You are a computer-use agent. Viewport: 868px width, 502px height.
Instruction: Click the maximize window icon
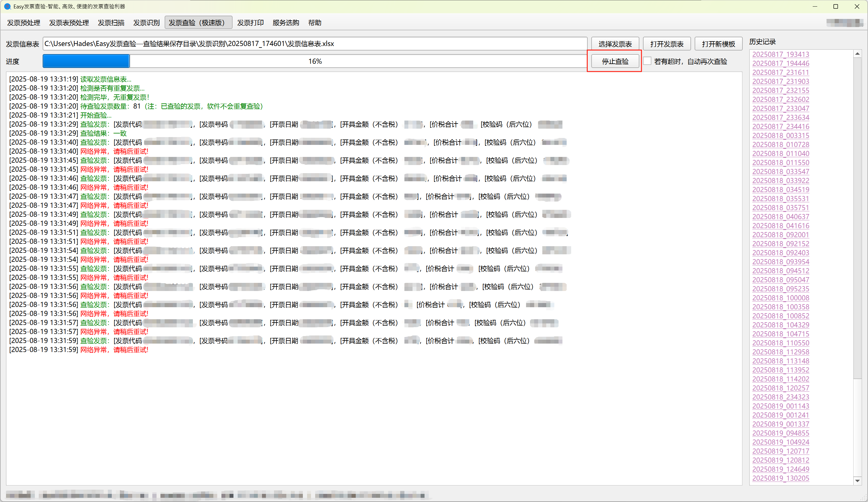(836, 7)
